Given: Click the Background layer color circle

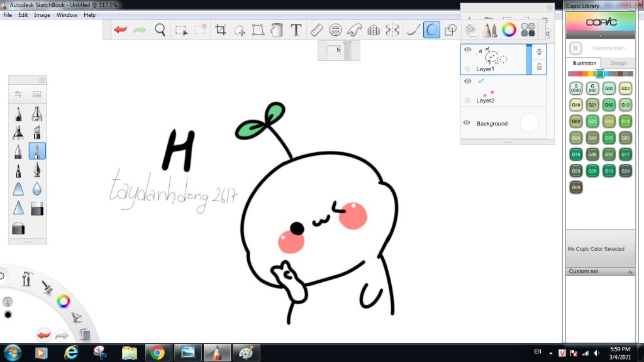Looking at the screenshot, I should 529,123.
